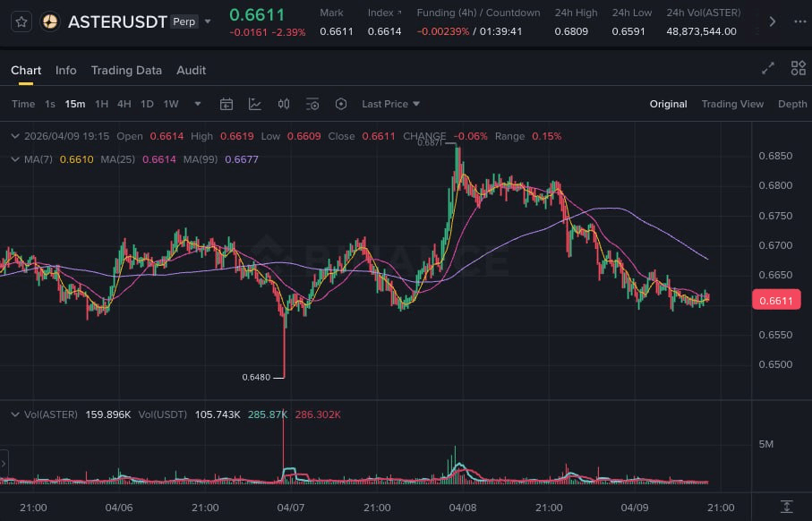Image resolution: width=812 pixels, height=521 pixels.
Task: Switch chart view to Depth
Action: [791, 104]
